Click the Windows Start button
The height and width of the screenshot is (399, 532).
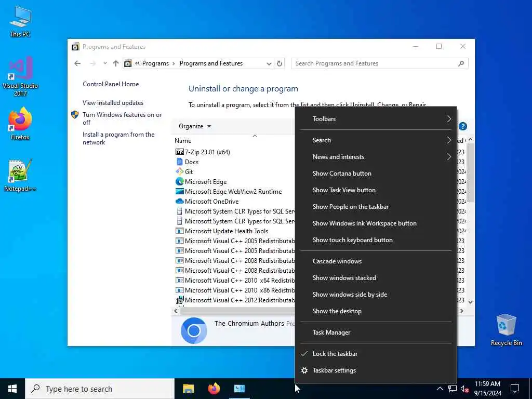pos(12,389)
